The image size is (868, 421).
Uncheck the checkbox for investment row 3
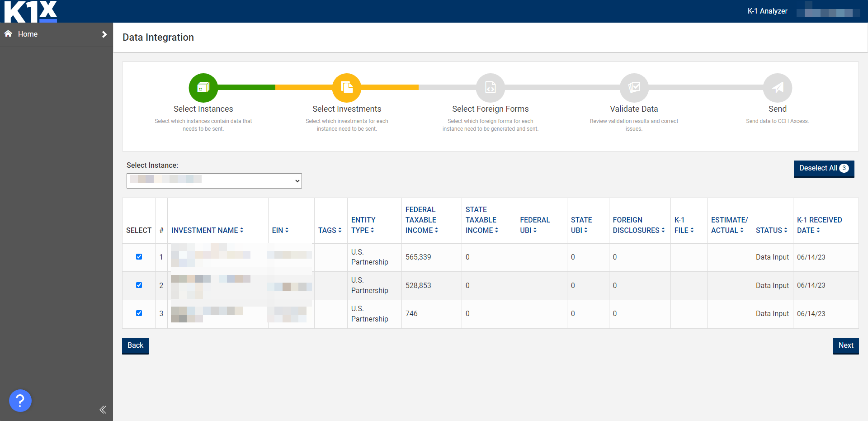pyautogui.click(x=139, y=313)
